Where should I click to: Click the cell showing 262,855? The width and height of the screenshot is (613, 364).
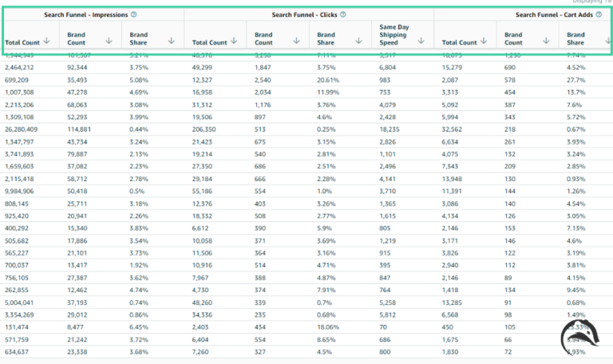(17, 290)
